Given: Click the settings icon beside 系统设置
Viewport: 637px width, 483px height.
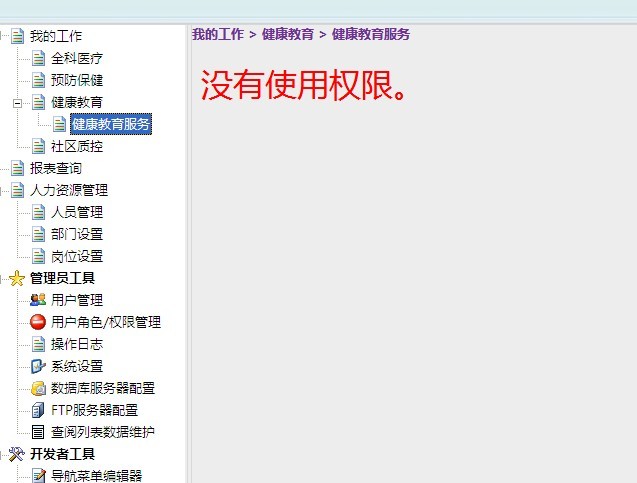Looking at the screenshot, I should [x=38, y=366].
